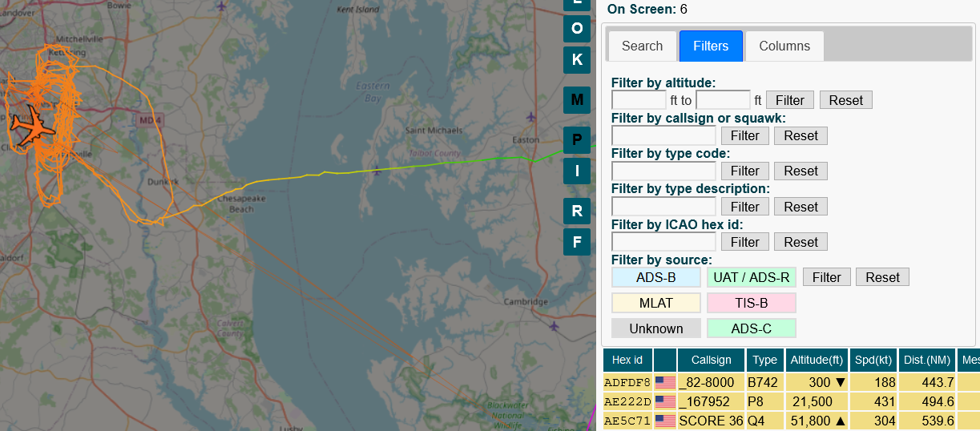The height and width of the screenshot is (431, 980).
Task: Click the callsign SCORE 36
Action: [x=711, y=421]
